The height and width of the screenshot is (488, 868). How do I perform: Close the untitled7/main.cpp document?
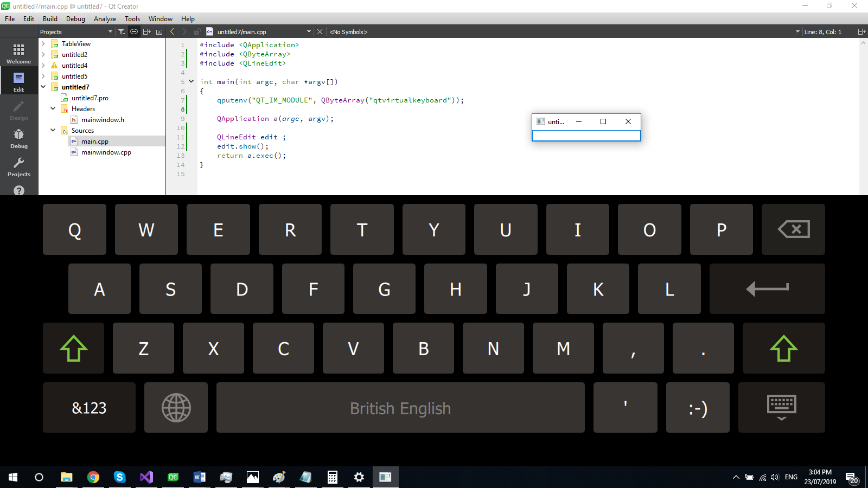[x=320, y=32]
